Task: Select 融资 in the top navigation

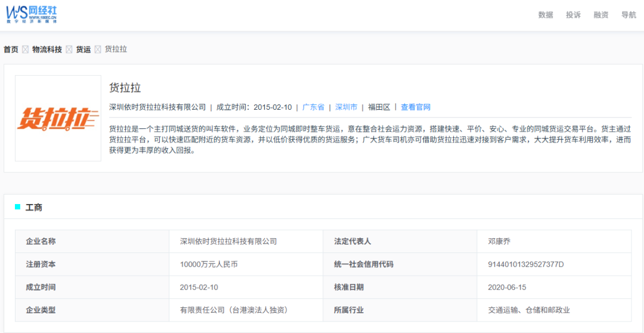Action: point(601,15)
